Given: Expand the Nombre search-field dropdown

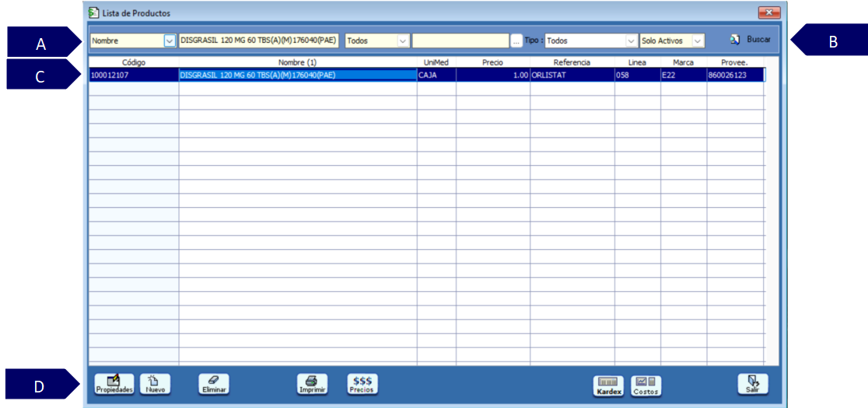Looking at the screenshot, I should tap(170, 40).
